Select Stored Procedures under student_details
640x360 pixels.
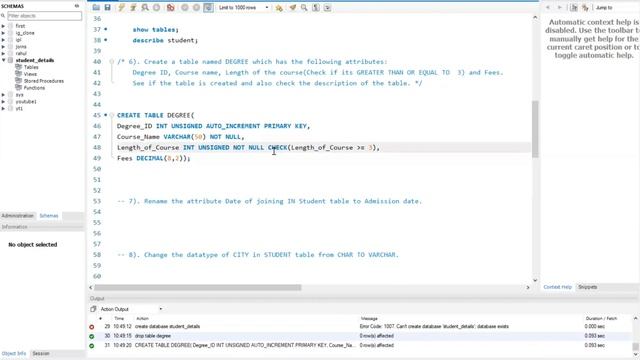43,81
